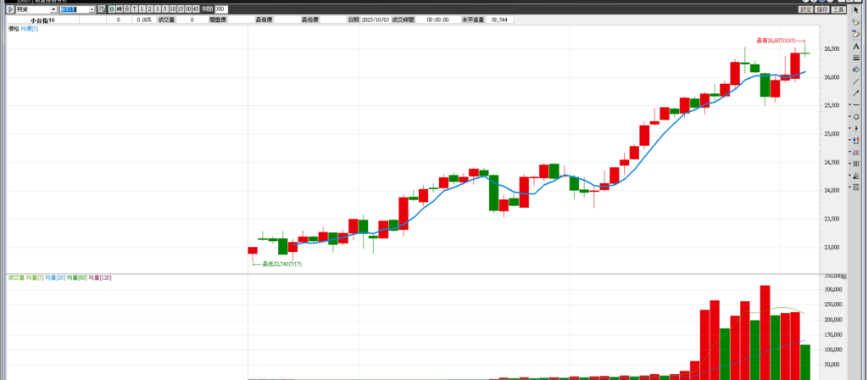The width and height of the screenshot is (868, 380).
Task: Select the arrow pointer tool in right toolbar
Action: (856, 10)
